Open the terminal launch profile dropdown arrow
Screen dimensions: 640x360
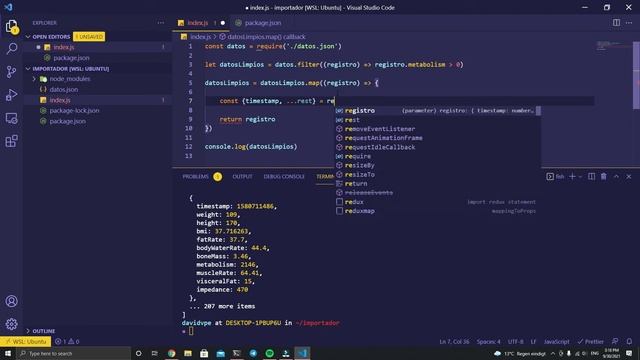click(580, 177)
